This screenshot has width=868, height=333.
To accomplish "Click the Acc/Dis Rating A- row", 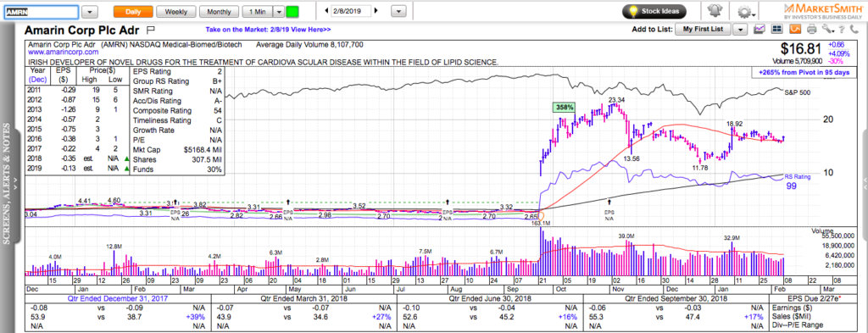I will click(x=177, y=101).
